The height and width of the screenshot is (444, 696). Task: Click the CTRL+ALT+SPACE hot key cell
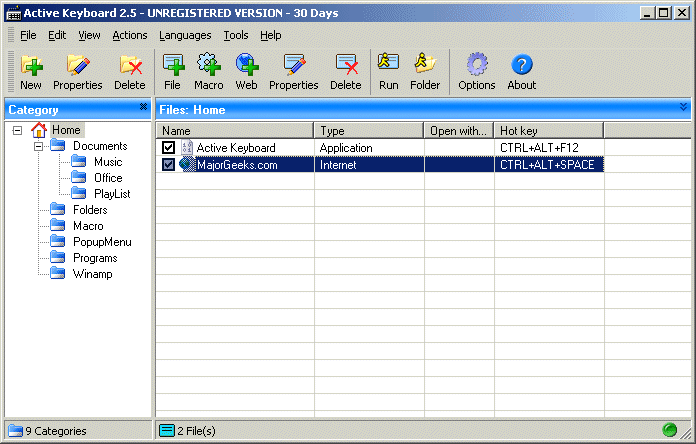pyautogui.click(x=547, y=165)
